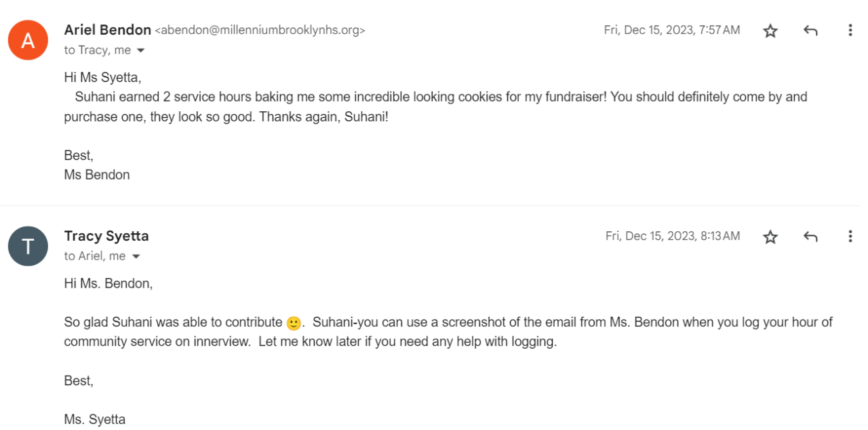Viewport: 868px width, 430px height.
Task: Reply to Ariel Bendon's message
Action: coord(810,31)
